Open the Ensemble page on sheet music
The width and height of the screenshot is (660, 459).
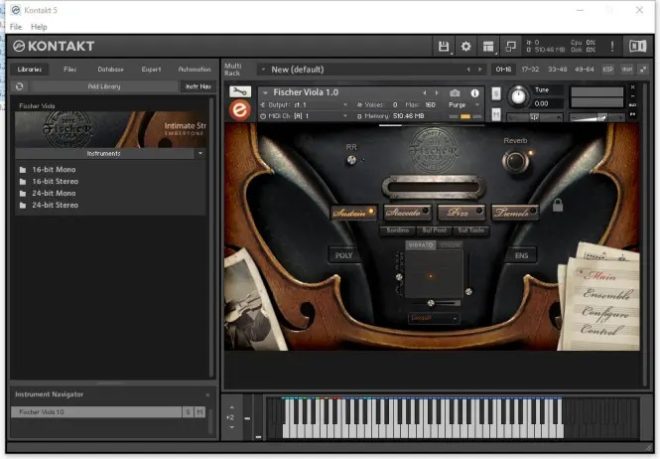(607, 294)
